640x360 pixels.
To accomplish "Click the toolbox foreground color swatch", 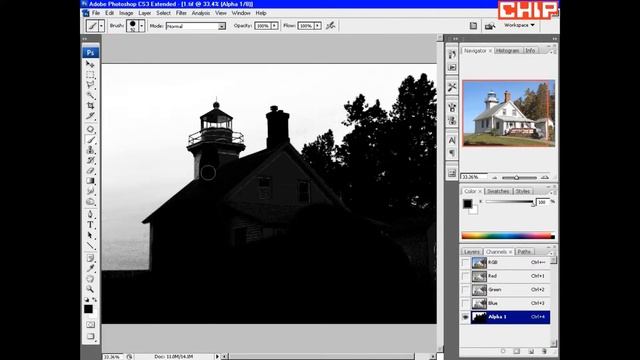I will pos(88,309).
